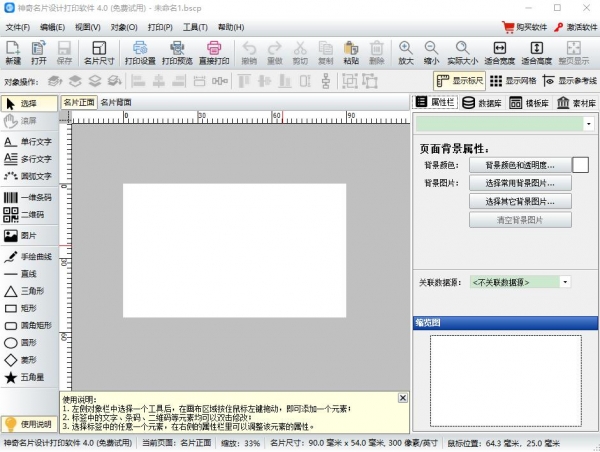Click 清空背景图片 button
Screen dimensions: 600x452
[x=520, y=220]
